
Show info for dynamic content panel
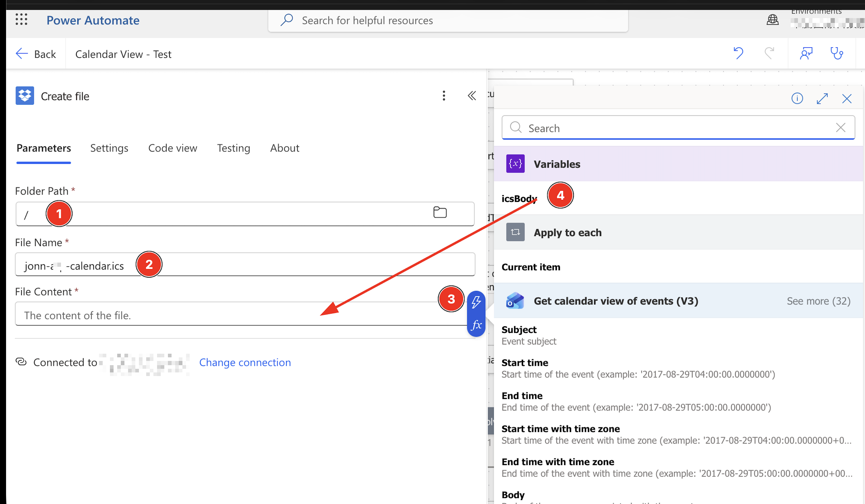pos(797,98)
